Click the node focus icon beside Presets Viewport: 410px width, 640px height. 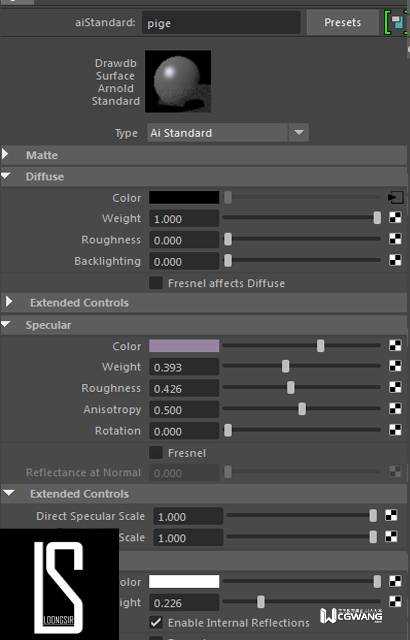pos(396,22)
